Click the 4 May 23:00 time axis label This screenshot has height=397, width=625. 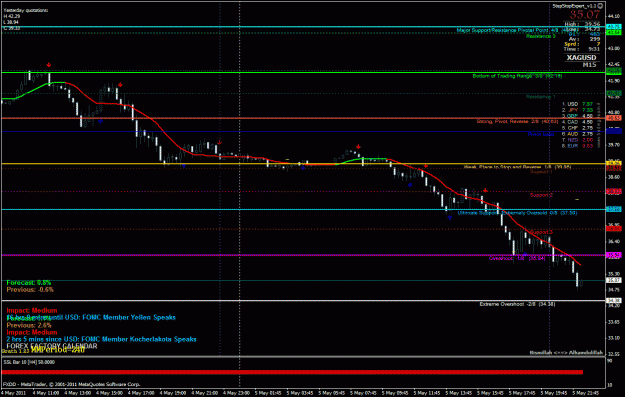[x=236, y=393]
